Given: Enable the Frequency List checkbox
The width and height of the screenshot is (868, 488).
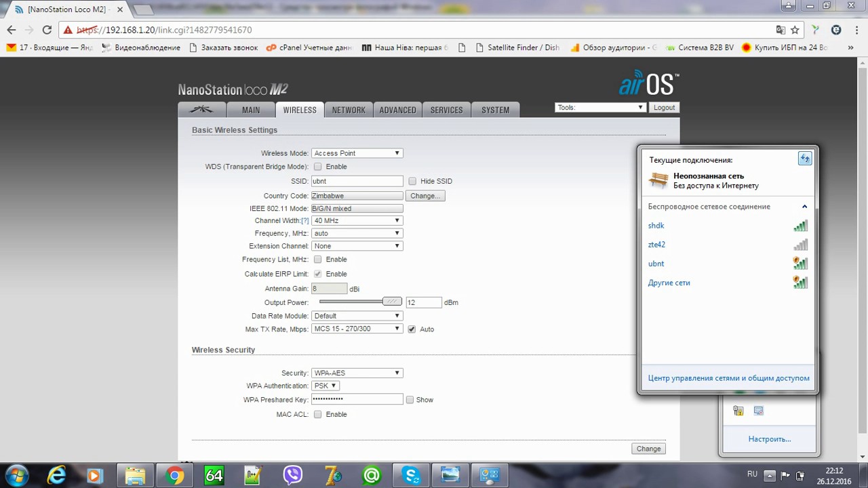Looking at the screenshot, I should 317,259.
